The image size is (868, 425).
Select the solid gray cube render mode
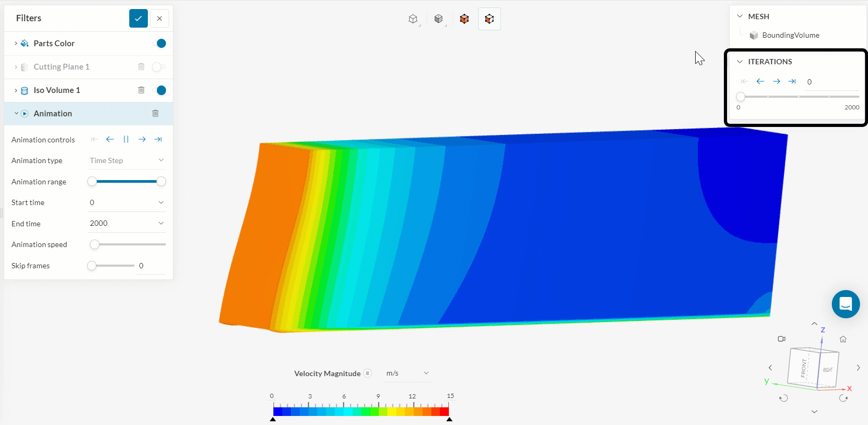(439, 19)
